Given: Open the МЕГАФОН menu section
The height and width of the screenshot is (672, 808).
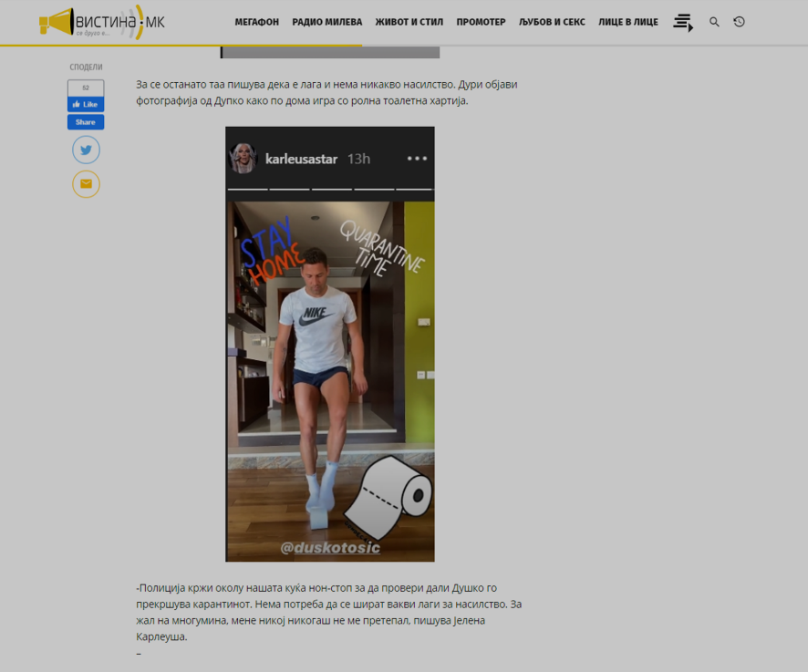Looking at the screenshot, I should click(x=256, y=22).
